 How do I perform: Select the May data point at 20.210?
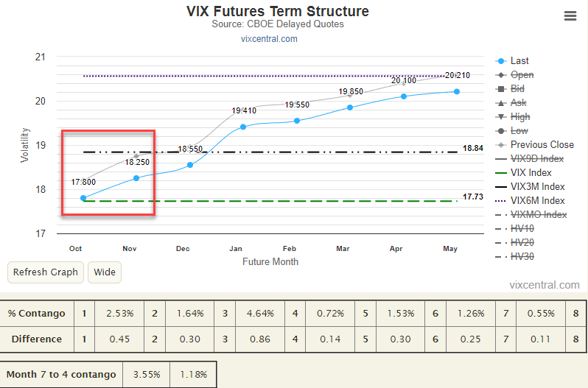(x=457, y=91)
